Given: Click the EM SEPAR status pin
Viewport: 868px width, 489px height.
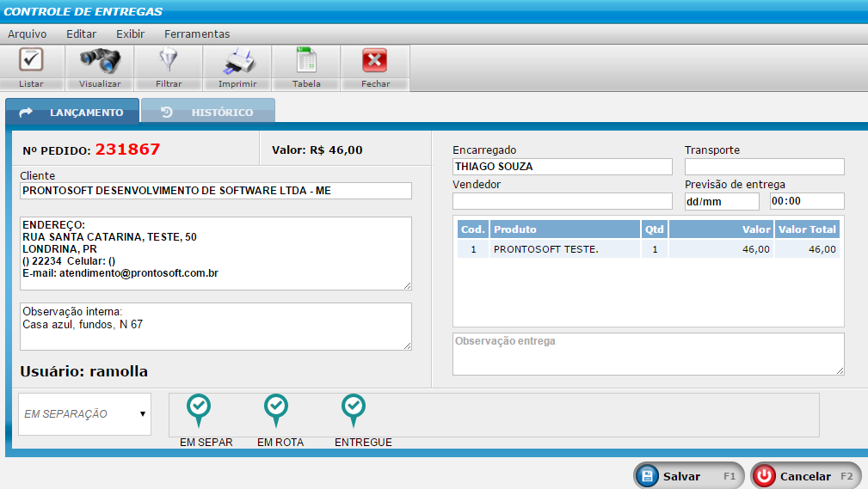Looking at the screenshot, I should point(199,411).
